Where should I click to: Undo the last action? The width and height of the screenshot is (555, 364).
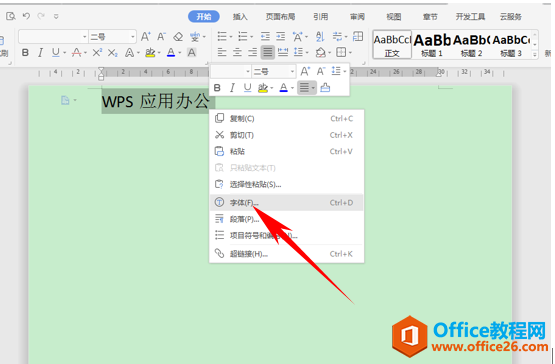click(x=26, y=16)
